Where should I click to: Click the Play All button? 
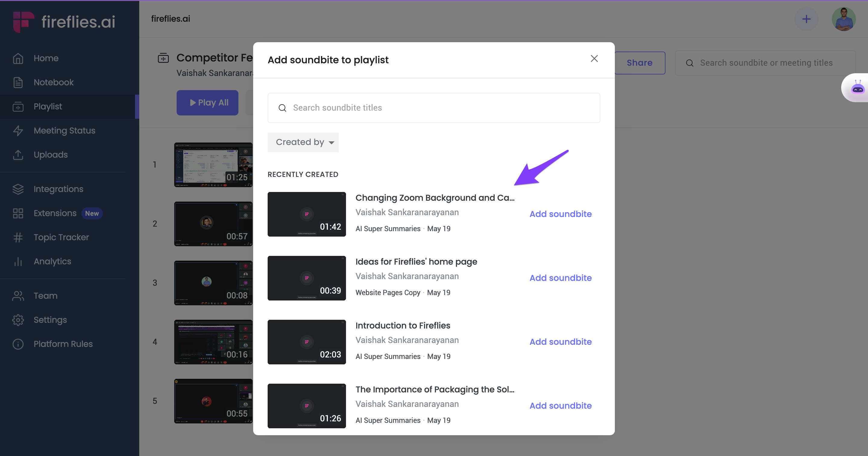[x=207, y=103]
